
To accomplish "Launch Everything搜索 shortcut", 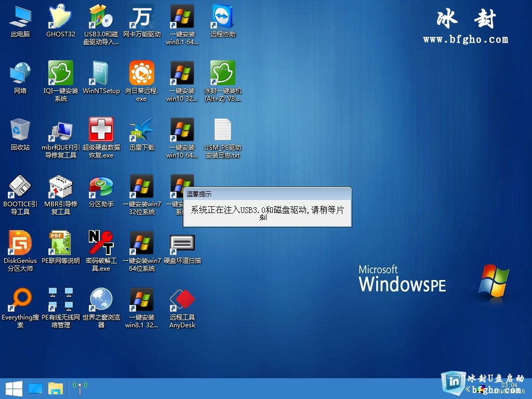I will [x=20, y=308].
